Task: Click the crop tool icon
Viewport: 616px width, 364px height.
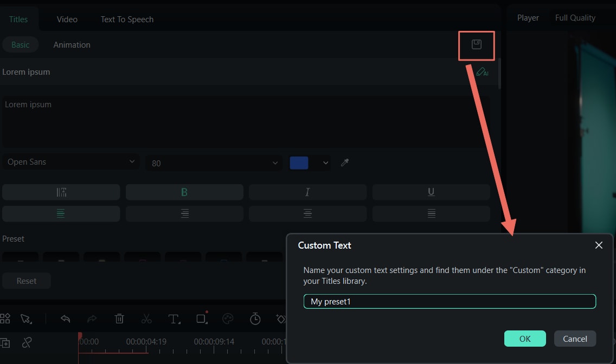Action: click(x=202, y=318)
